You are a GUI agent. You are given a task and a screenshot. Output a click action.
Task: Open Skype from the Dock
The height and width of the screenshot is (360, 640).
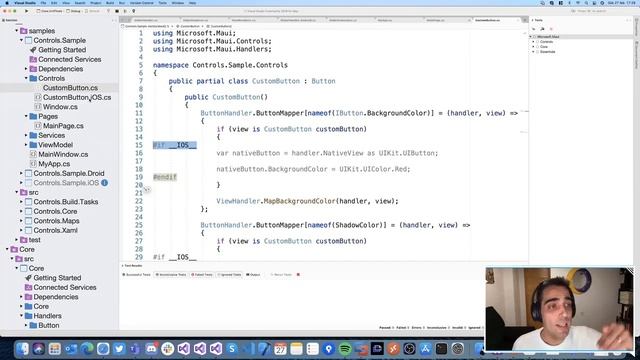click(x=232, y=349)
